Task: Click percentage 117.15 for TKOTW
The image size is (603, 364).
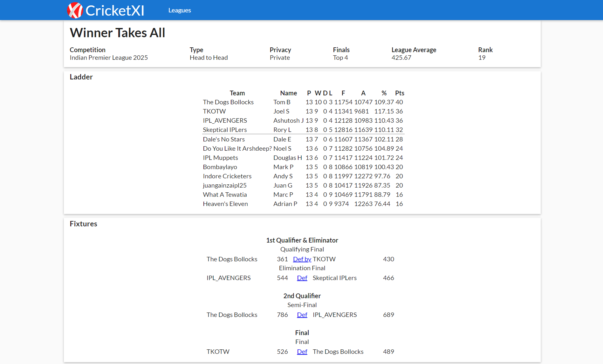Action: click(x=384, y=111)
